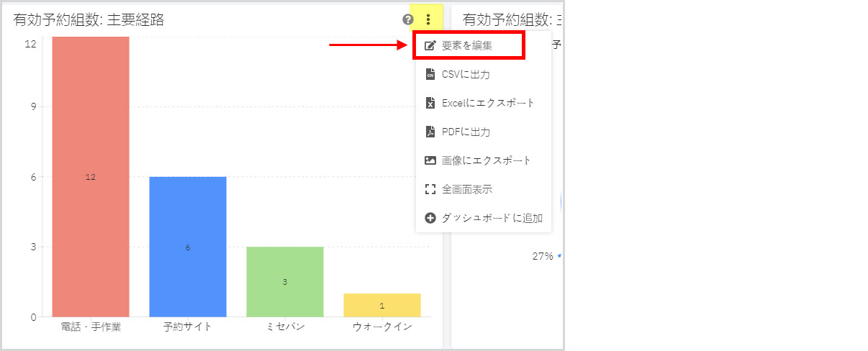
Task: Click the help question mark icon
Action: [408, 19]
